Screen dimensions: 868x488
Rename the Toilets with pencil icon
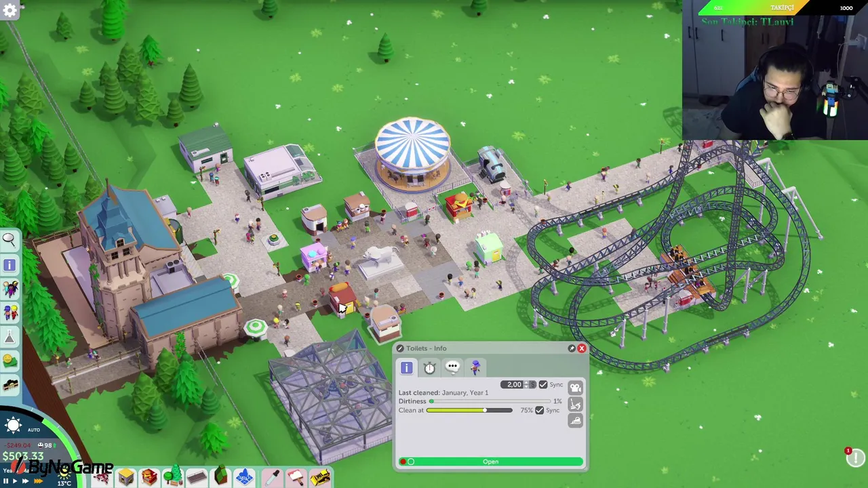pos(400,348)
